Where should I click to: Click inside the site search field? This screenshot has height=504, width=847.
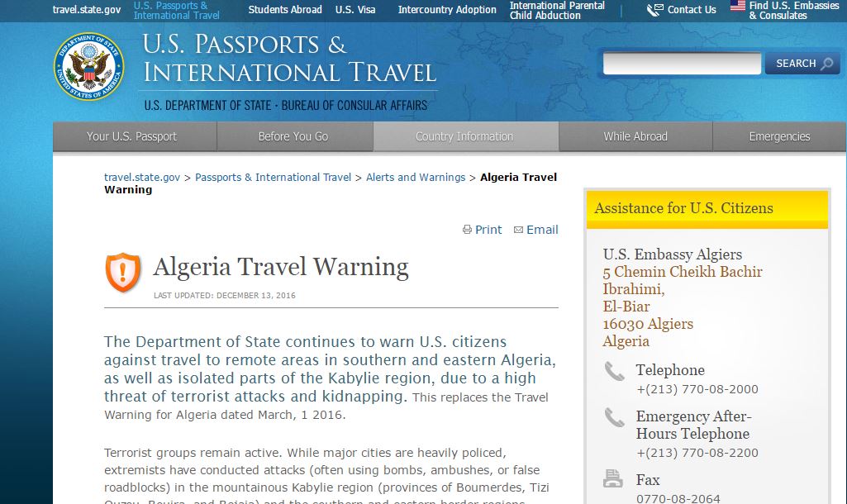(x=682, y=63)
